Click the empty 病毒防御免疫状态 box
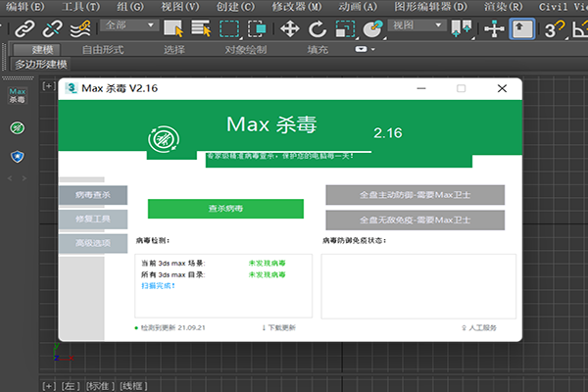The height and width of the screenshot is (392, 588). [418, 286]
